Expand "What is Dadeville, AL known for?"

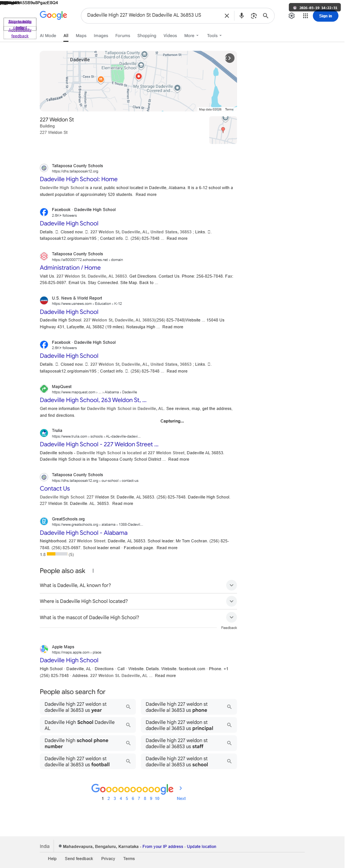tap(138, 585)
